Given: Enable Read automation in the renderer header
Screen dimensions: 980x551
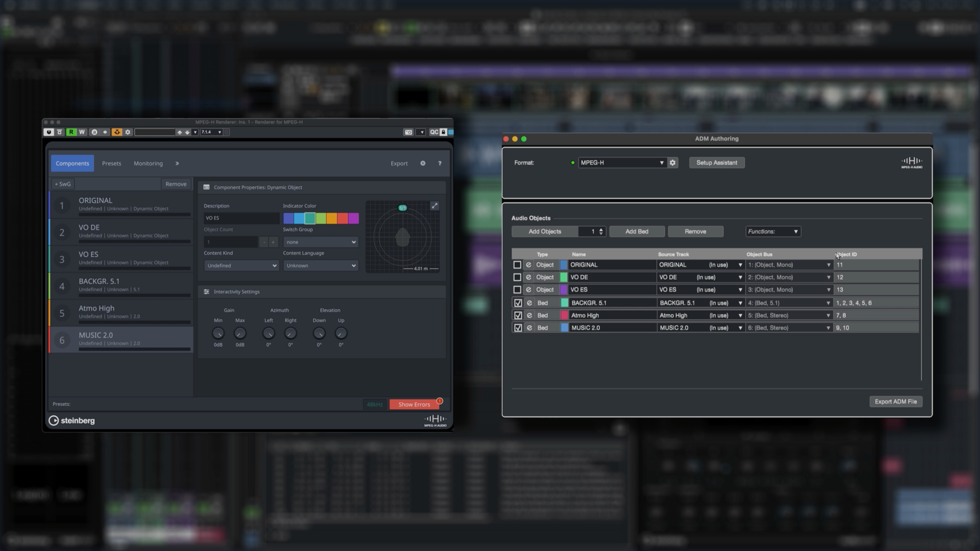Looking at the screenshot, I should 72,132.
